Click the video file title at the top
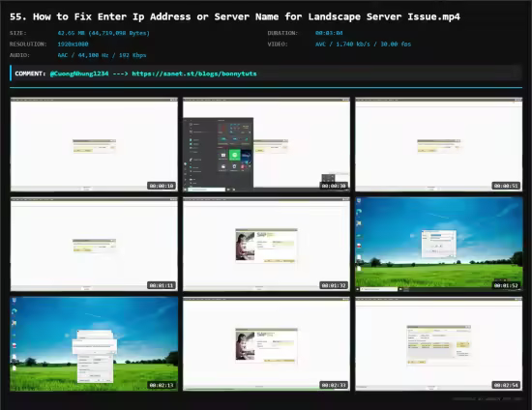Screen dimensions: 532x410 235,16
